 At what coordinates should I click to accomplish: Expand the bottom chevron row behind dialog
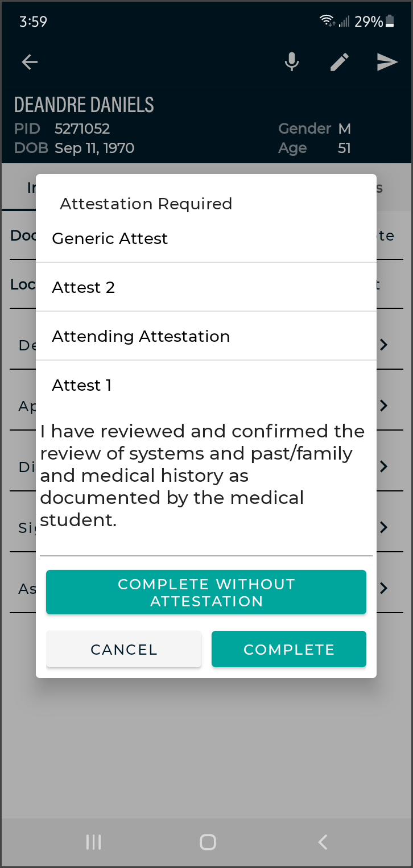click(384, 588)
